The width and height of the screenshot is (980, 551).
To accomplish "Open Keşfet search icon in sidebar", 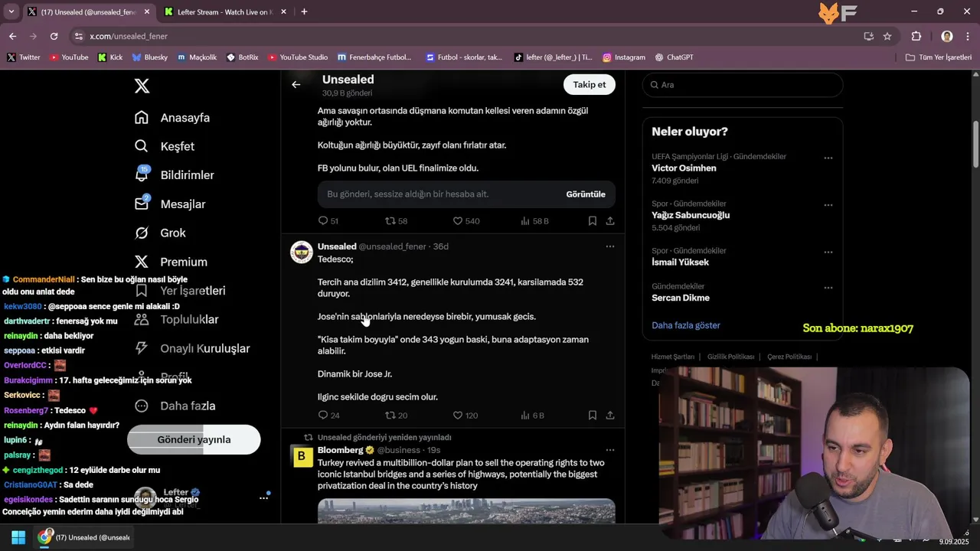I will (141, 146).
